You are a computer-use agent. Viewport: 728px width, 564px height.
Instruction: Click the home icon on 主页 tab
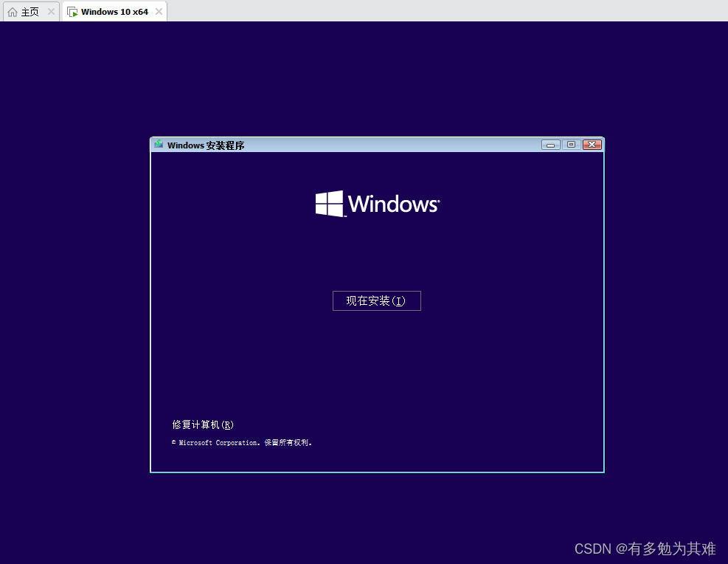pos(13,12)
